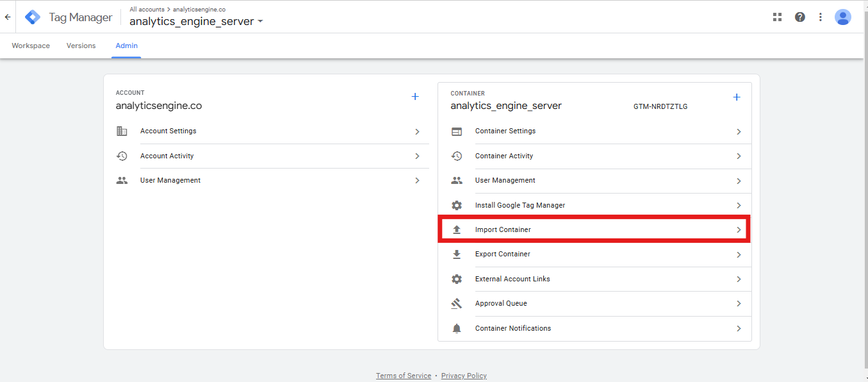Click the All accounts breadcrumb link

tap(147, 10)
